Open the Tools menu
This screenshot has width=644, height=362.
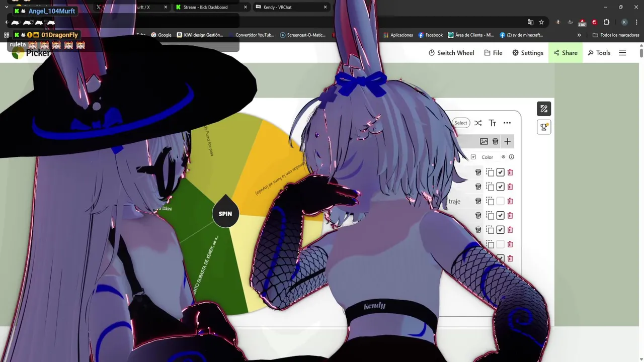(x=599, y=53)
